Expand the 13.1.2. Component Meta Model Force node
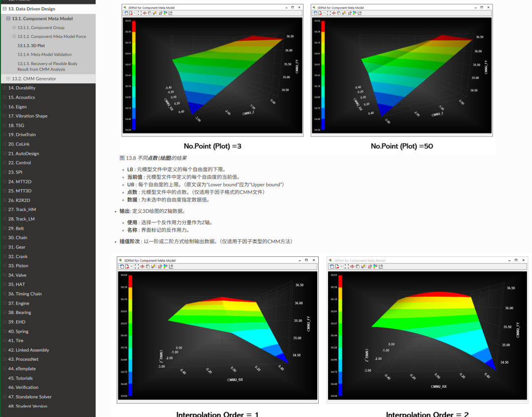The height and width of the screenshot is (417, 532). pos(14,36)
